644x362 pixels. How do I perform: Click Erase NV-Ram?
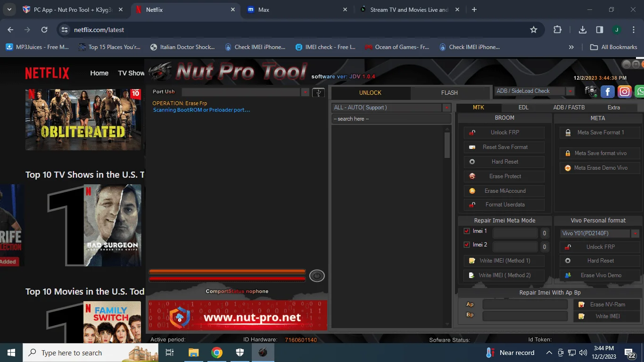pos(607,304)
